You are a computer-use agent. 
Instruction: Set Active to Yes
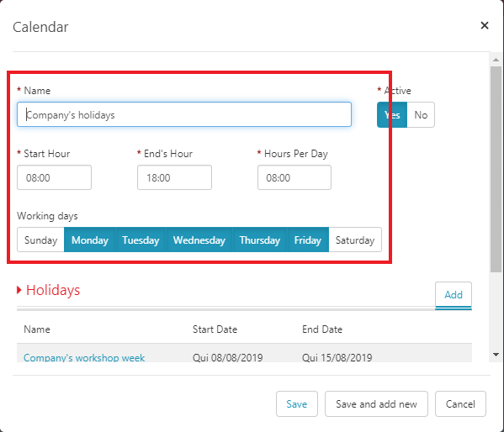[x=392, y=114]
